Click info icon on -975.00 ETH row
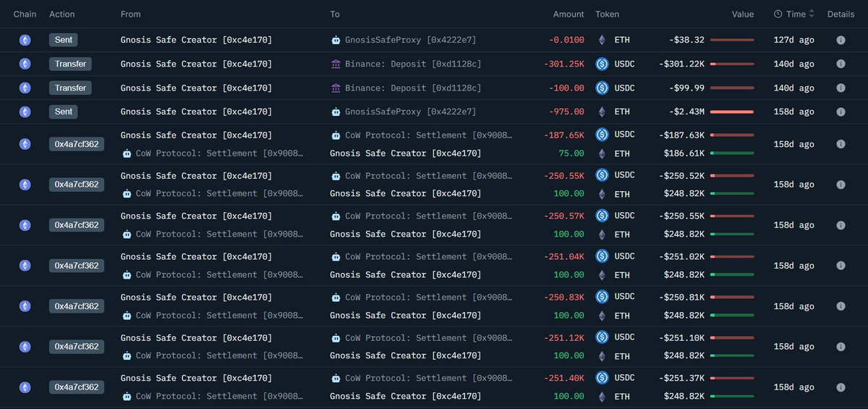This screenshot has height=409, width=868. tap(841, 112)
